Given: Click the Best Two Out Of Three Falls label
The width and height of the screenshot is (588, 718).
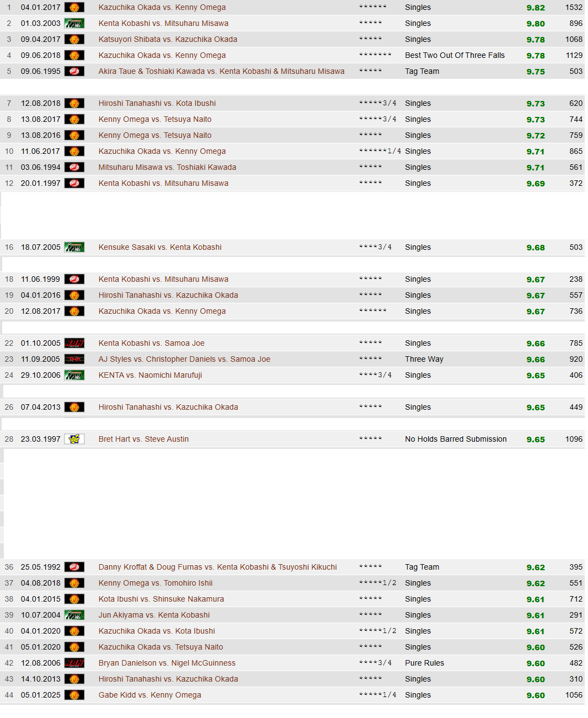Looking at the screenshot, I should tap(455, 55).
